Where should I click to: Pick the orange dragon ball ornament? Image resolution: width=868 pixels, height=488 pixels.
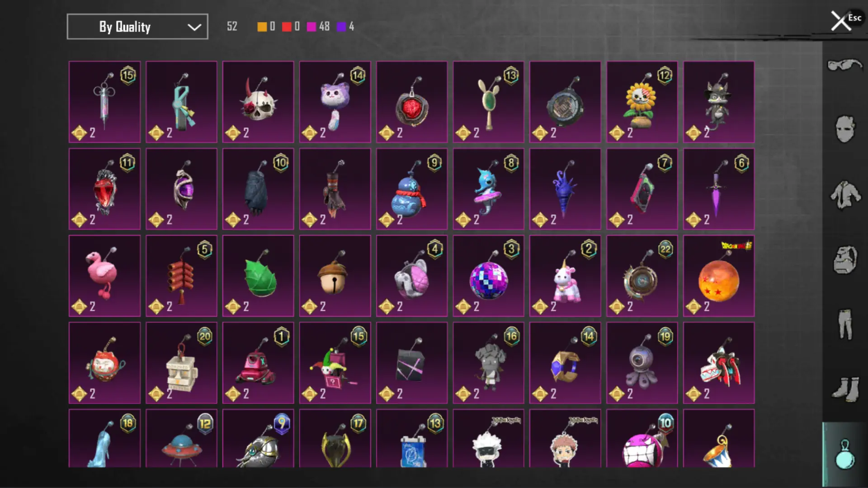coord(719,276)
